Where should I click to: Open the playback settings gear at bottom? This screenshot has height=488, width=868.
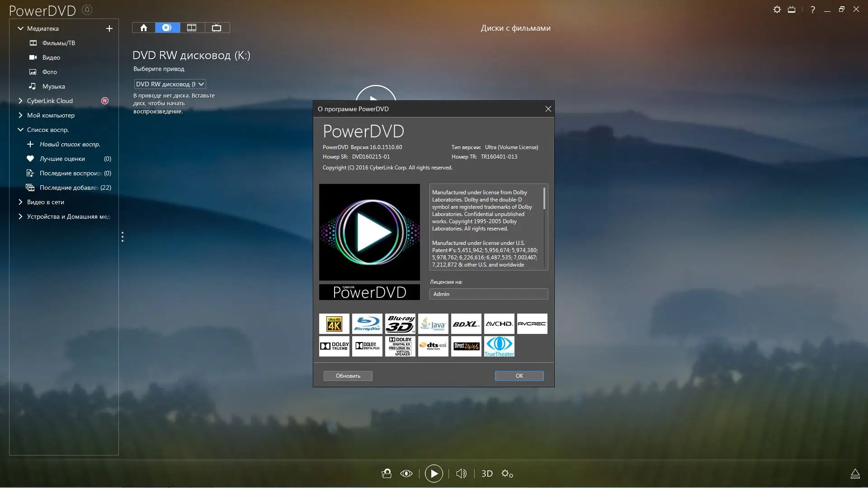(507, 474)
